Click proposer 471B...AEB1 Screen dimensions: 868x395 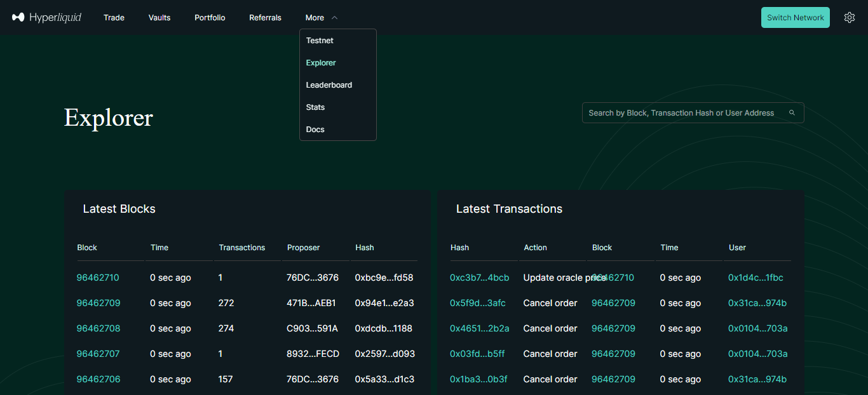311,303
